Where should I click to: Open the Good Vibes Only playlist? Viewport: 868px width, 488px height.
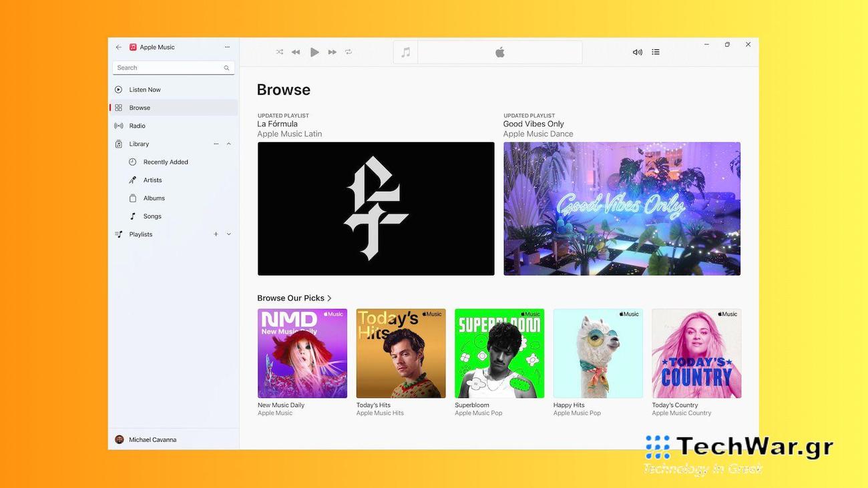(x=622, y=208)
